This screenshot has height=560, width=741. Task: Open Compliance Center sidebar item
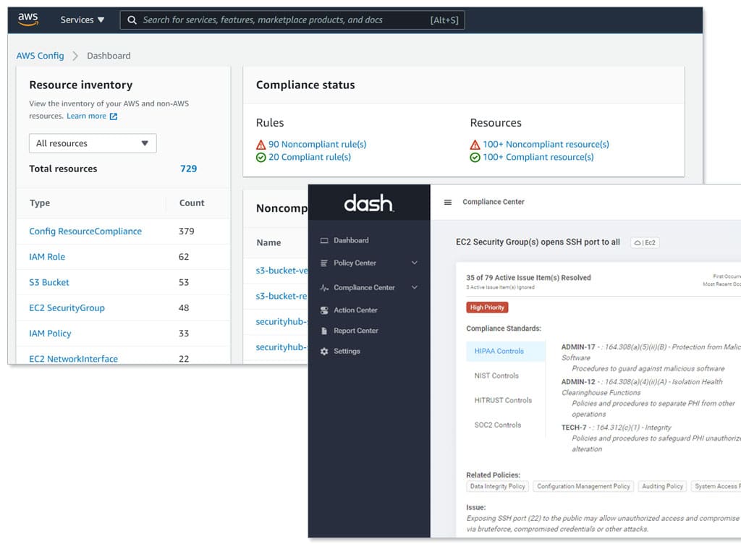click(x=364, y=287)
